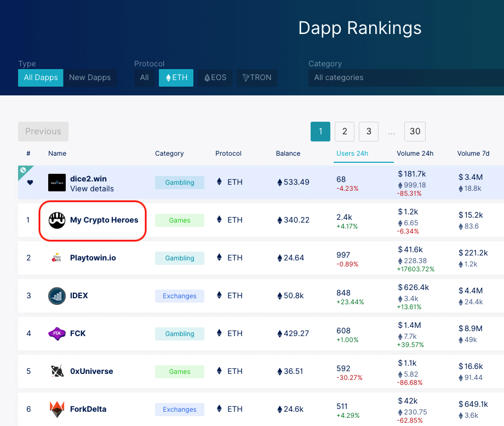Click the $8.9M weekly volume for FCK
Image resolution: width=504 pixels, height=426 pixels.
pyautogui.click(x=470, y=328)
